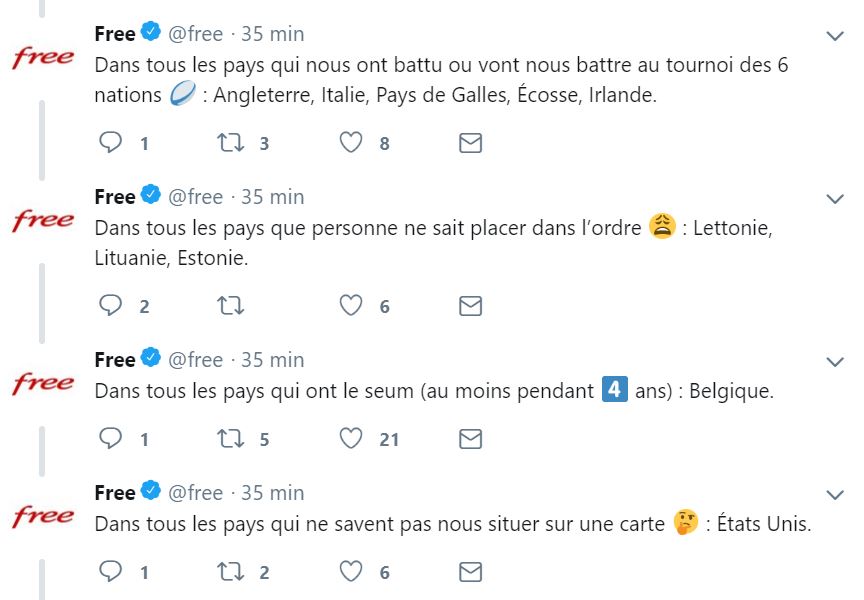Retweet the tournoi des 6 nations tweet
This screenshot has height=600, width=864.
pos(231,143)
